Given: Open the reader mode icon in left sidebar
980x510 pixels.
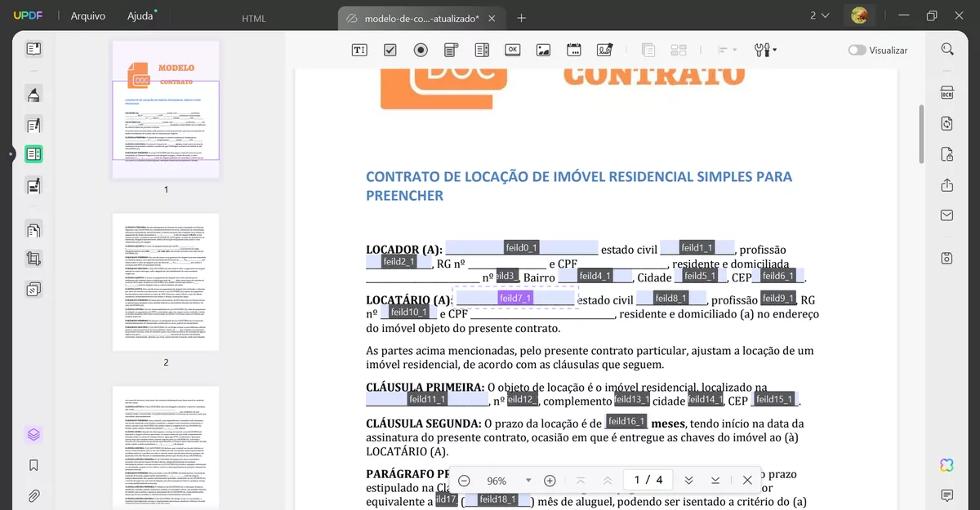Looking at the screenshot, I should point(33,49).
